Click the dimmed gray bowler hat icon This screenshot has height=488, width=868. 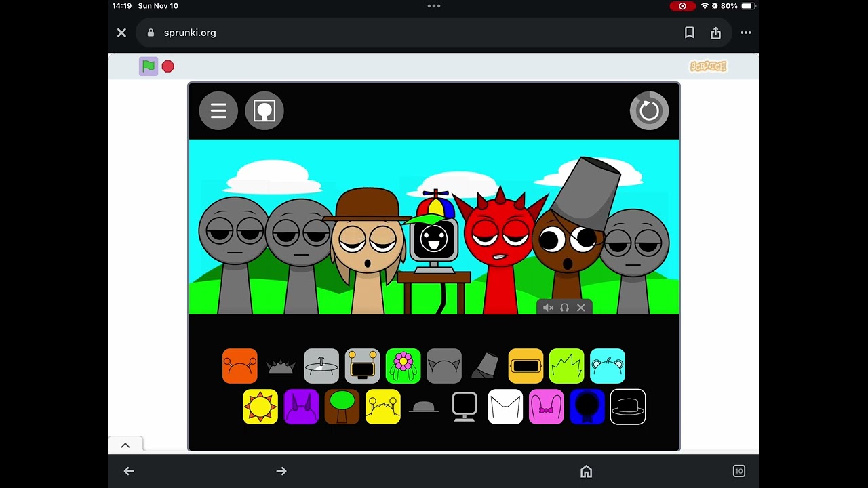pyautogui.click(x=424, y=407)
